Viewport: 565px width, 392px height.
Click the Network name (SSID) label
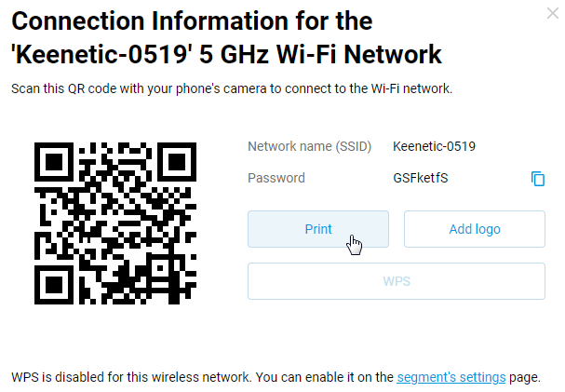click(310, 146)
